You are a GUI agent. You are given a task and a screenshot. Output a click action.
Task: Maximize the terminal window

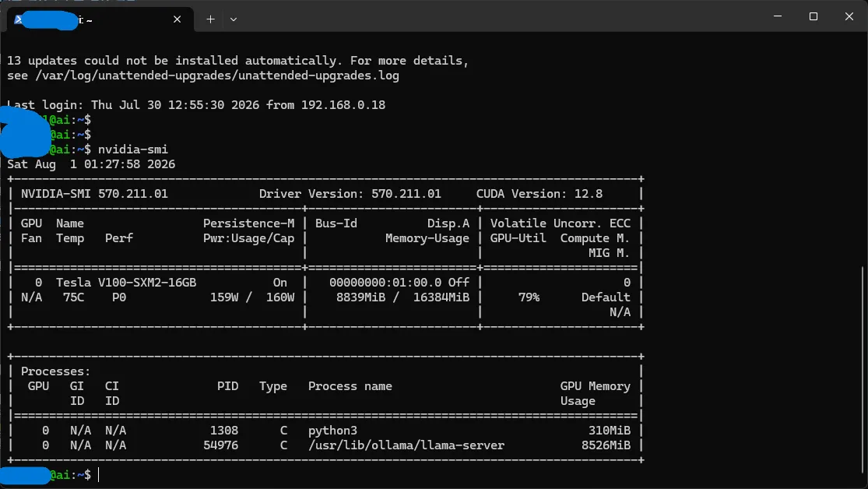814,16
